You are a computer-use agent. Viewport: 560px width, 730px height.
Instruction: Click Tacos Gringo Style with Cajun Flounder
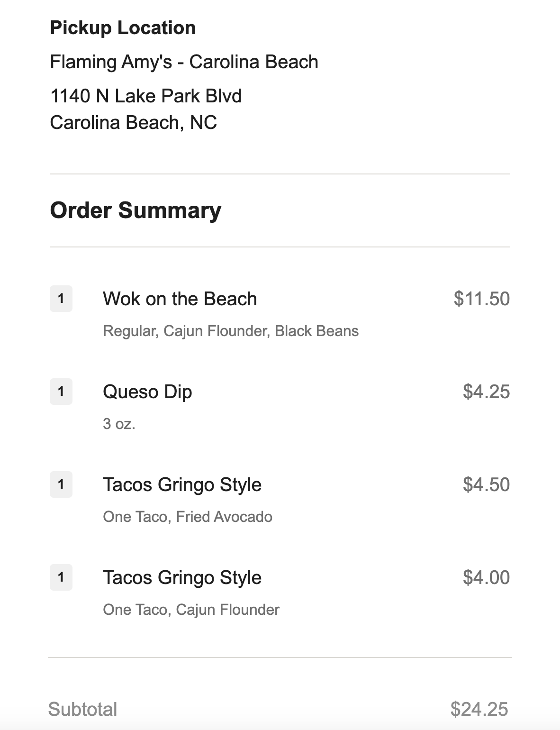coord(182,577)
